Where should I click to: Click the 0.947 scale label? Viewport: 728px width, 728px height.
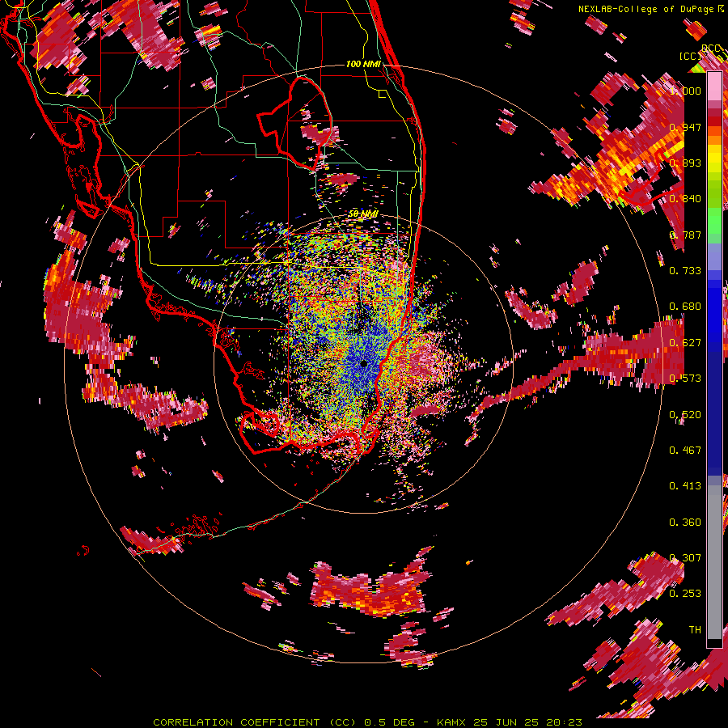[685, 127]
